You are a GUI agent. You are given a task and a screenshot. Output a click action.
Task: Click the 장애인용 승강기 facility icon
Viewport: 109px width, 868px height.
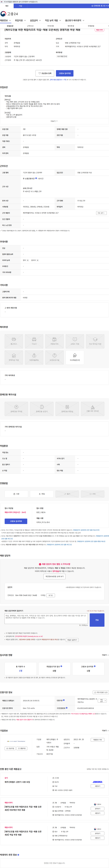pos(42,409)
